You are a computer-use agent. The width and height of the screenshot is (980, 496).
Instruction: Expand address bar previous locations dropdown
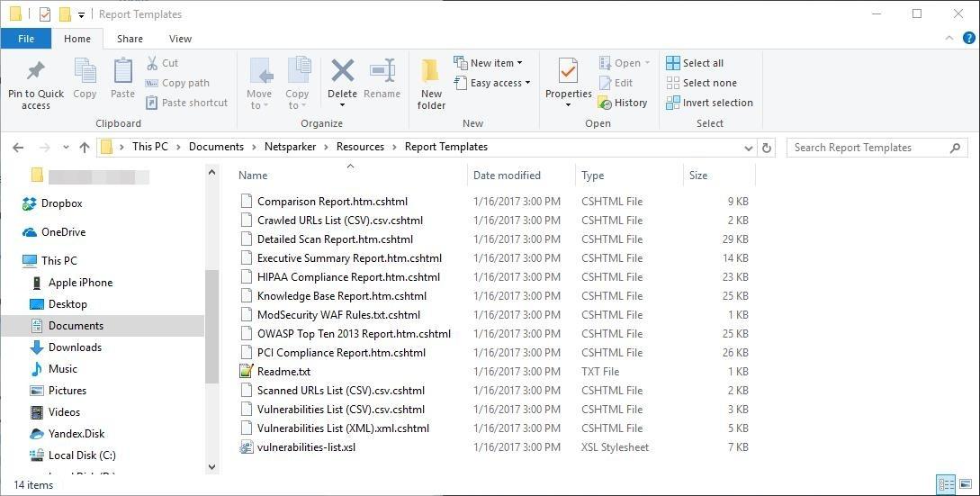(x=749, y=148)
